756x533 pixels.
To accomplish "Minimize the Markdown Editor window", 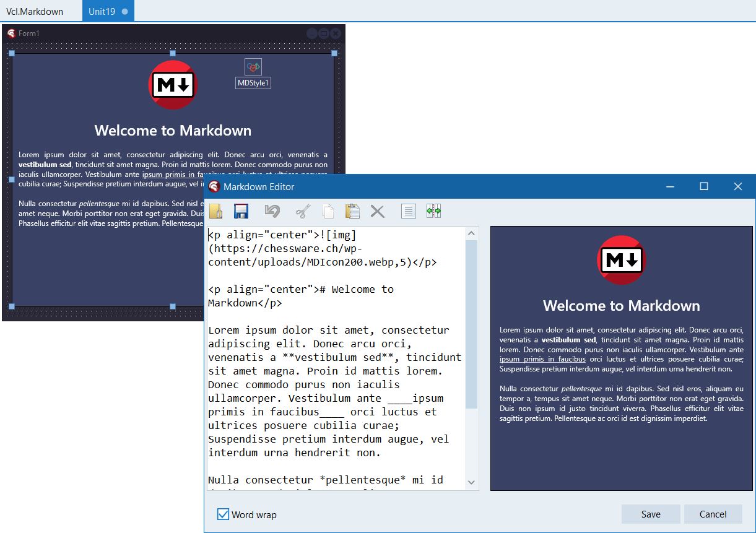I will (x=670, y=186).
